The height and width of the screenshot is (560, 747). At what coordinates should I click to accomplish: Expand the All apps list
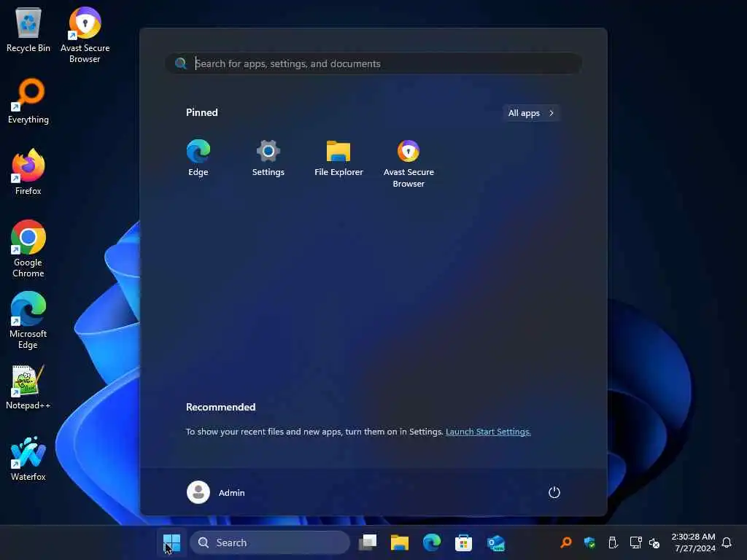coord(531,113)
